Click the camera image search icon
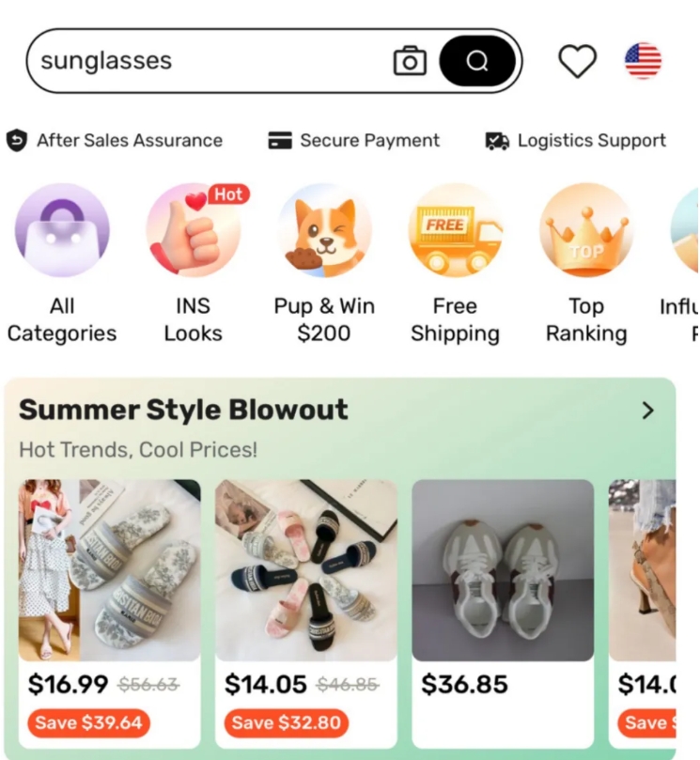This screenshot has width=700, height=760. click(x=410, y=61)
